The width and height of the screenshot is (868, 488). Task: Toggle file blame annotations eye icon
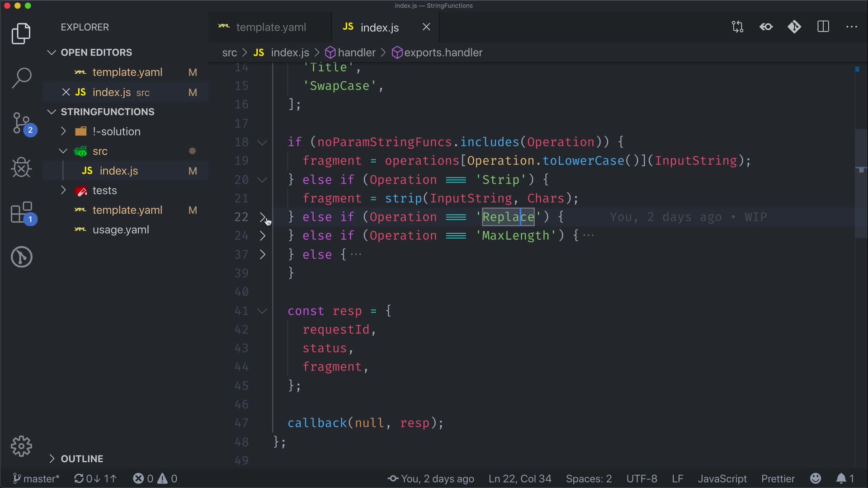coord(766,27)
